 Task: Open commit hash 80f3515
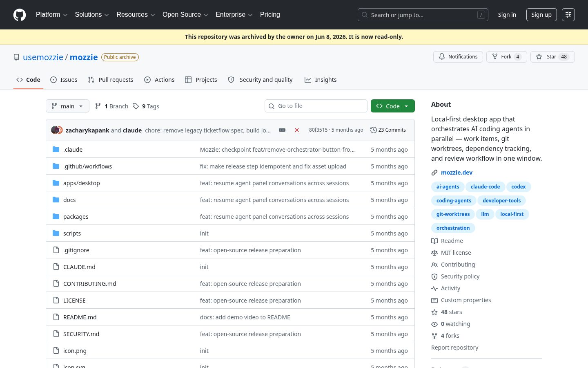coord(318,130)
